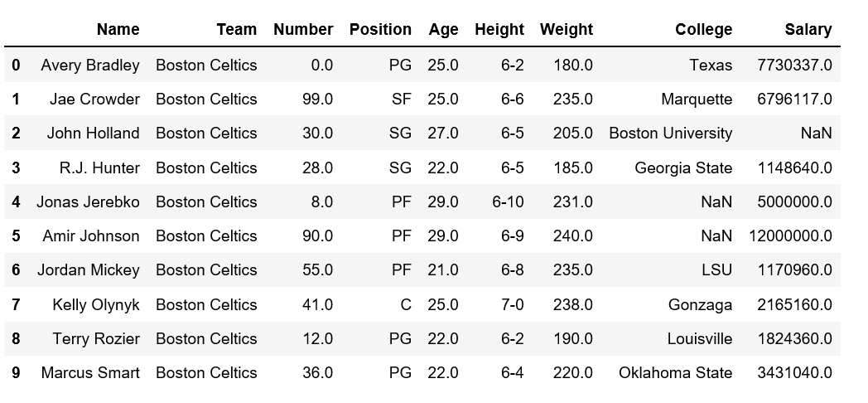Select the Salary column header
Viewport: 868px width, 403px height.
[x=808, y=29]
